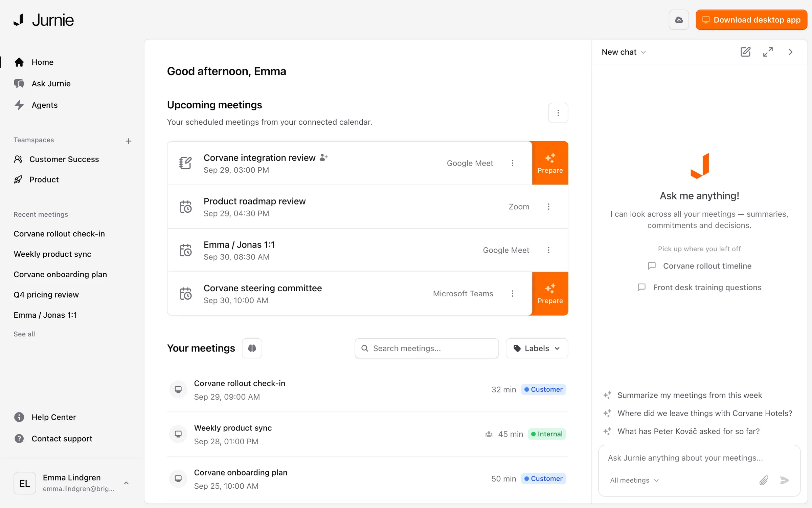Select What has Peter Kováč asked suggestion
Image resolution: width=812 pixels, height=508 pixels.
pos(681,431)
